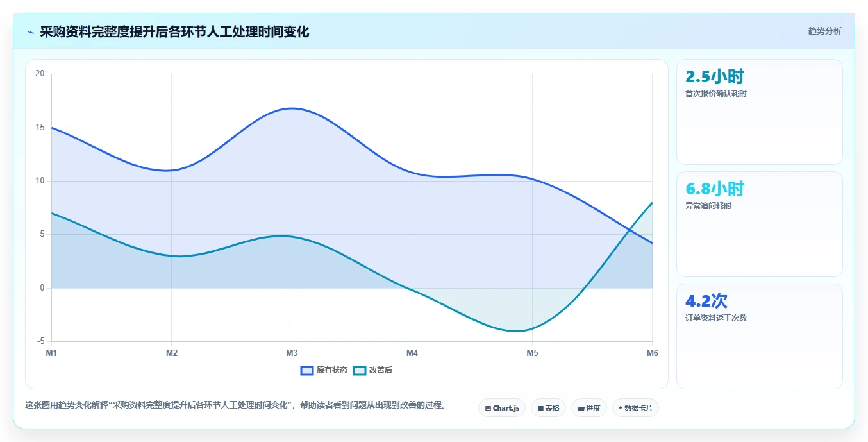The height and width of the screenshot is (442, 868).
Task: Select the 6.8小时 异常追问耗时 card
Action: point(760,224)
